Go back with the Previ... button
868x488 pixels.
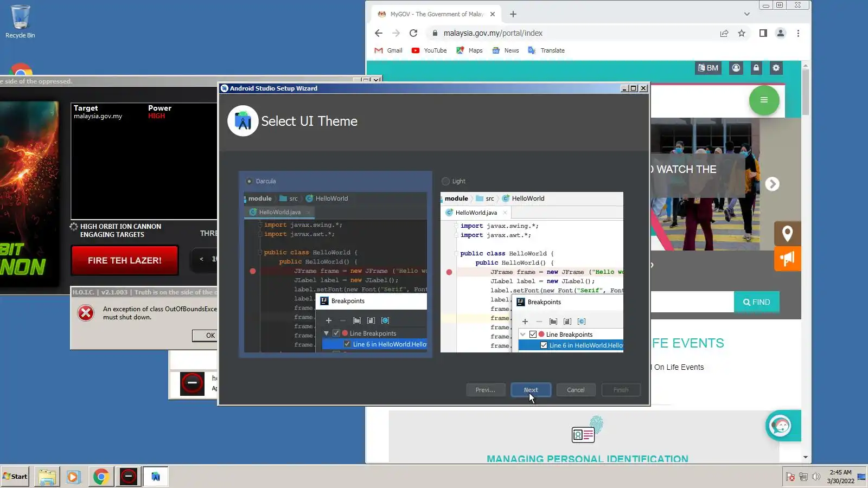[x=486, y=390]
